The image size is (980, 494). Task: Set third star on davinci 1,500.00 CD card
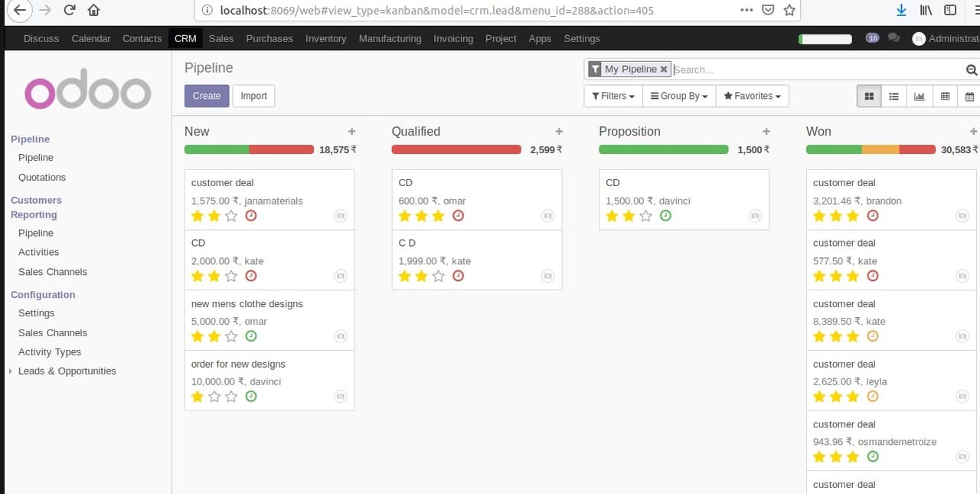(645, 216)
